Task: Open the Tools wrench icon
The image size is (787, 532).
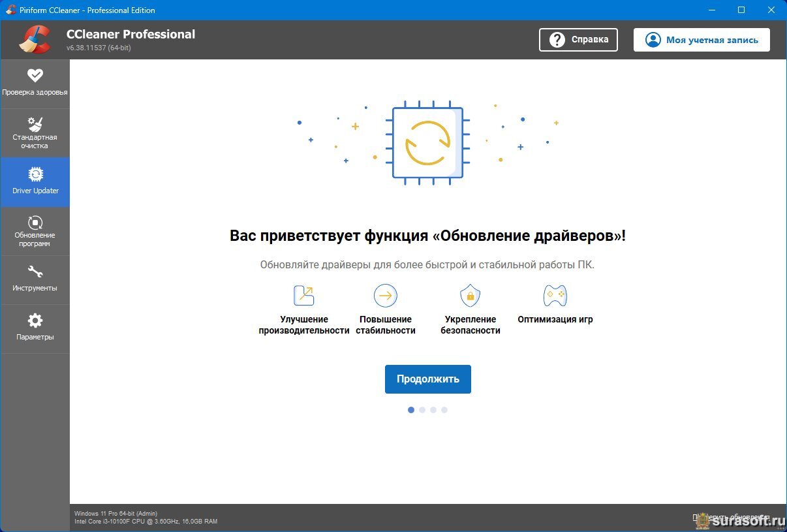Action: tap(35, 272)
